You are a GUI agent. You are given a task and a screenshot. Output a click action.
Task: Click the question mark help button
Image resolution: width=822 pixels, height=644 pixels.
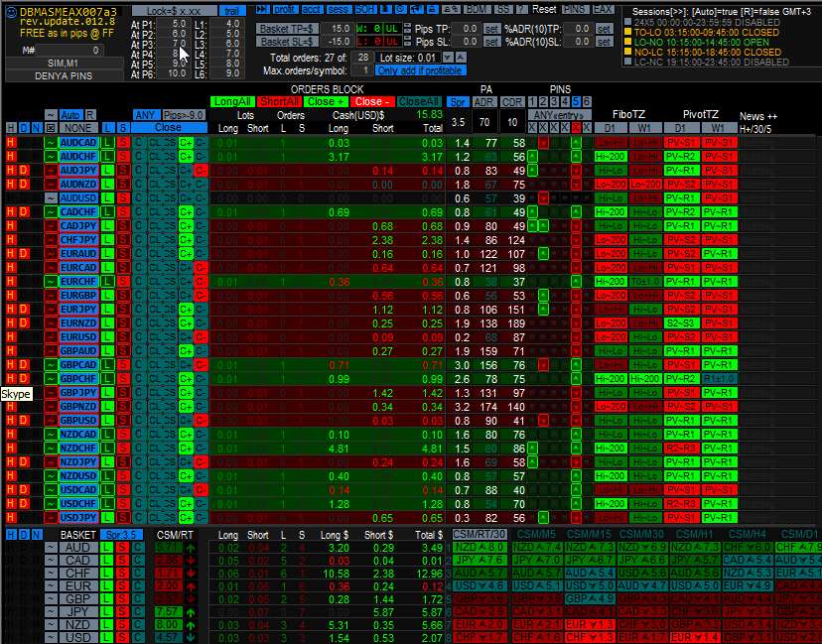[x=522, y=9]
